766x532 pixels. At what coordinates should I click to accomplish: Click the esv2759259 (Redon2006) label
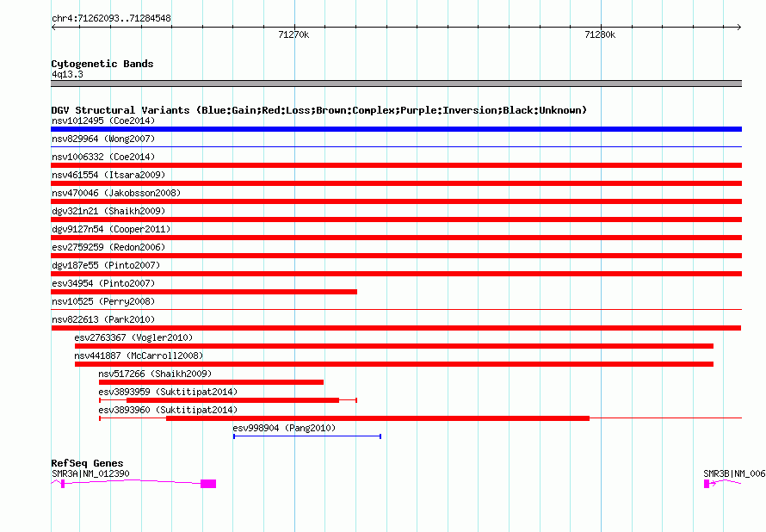coord(108,247)
